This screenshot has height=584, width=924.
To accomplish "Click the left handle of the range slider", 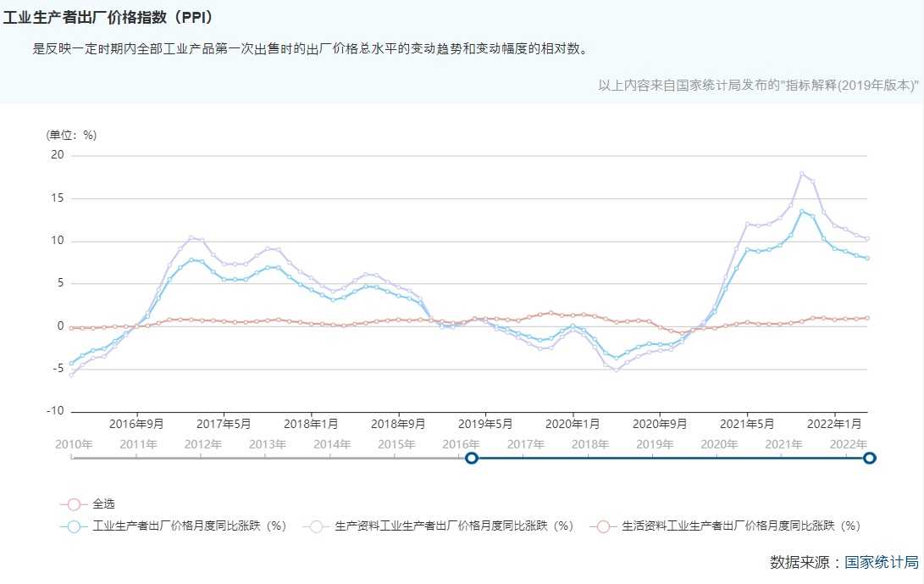I will point(472,459).
